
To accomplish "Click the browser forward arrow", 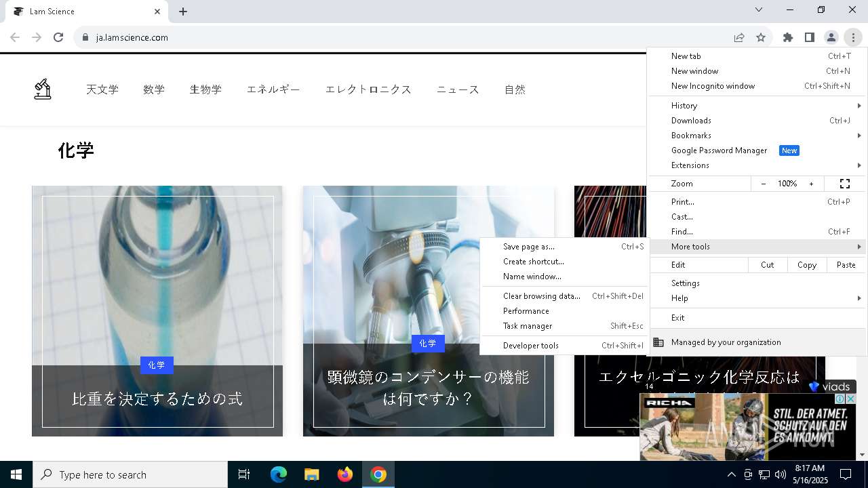I will pyautogui.click(x=37, y=37).
